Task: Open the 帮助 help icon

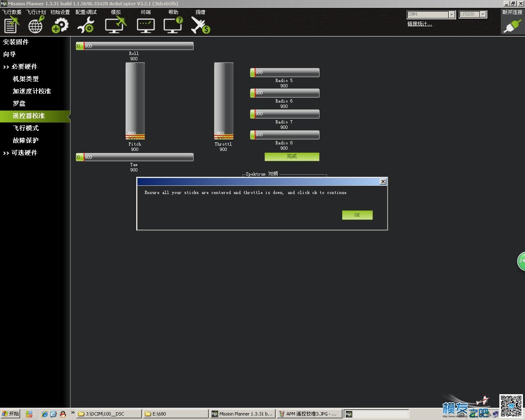Action: point(173,25)
